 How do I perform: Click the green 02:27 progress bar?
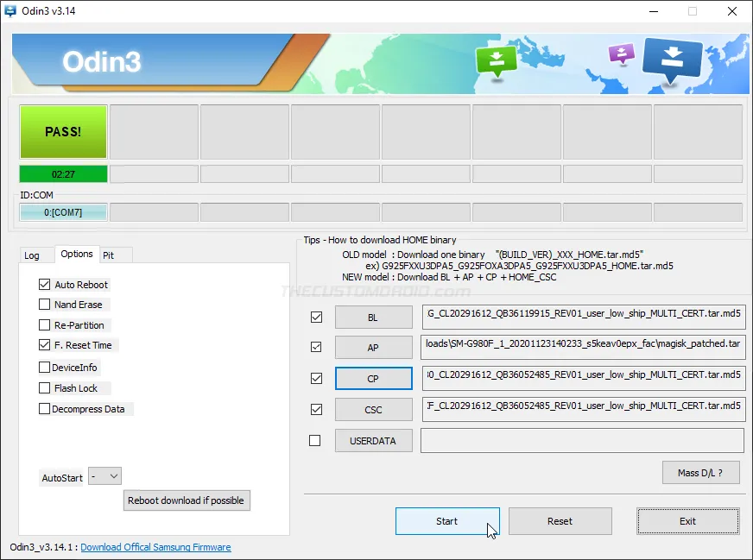[x=62, y=173]
